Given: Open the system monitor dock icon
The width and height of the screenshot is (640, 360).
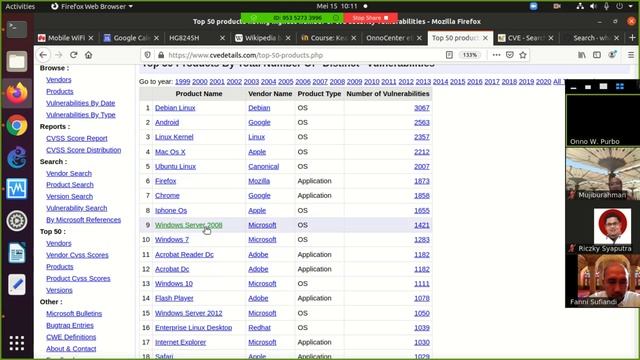Looking at the screenshot, I should (17, 189).
